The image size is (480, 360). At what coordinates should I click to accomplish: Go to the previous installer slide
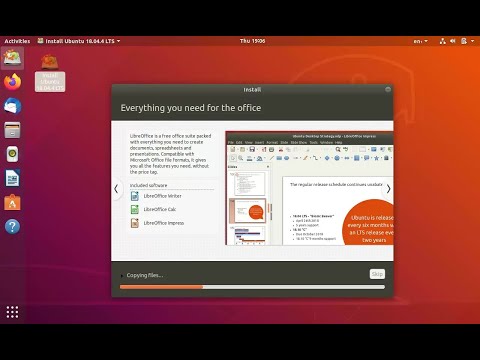[116, 189]
